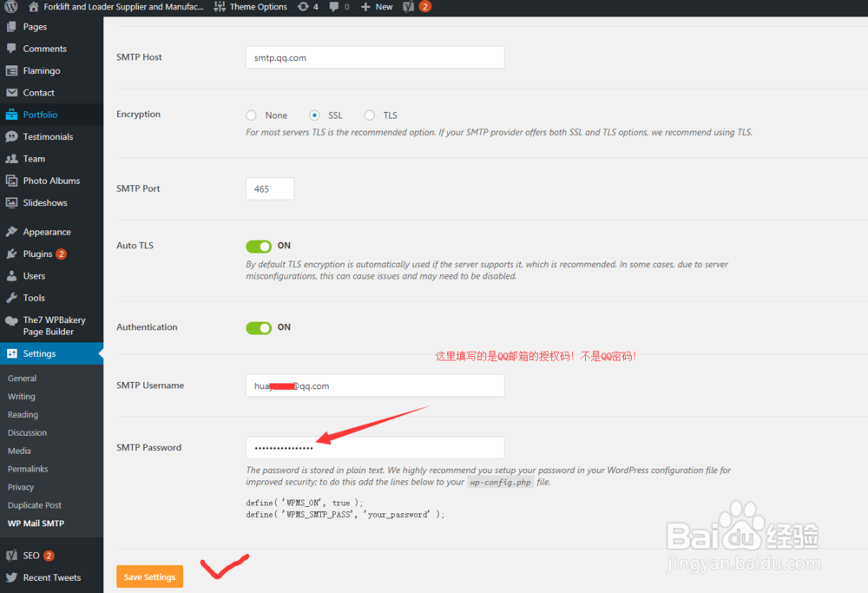Open the Reading settings submenu item
This screenshot has width=868, height=593.
coord(23,415)
